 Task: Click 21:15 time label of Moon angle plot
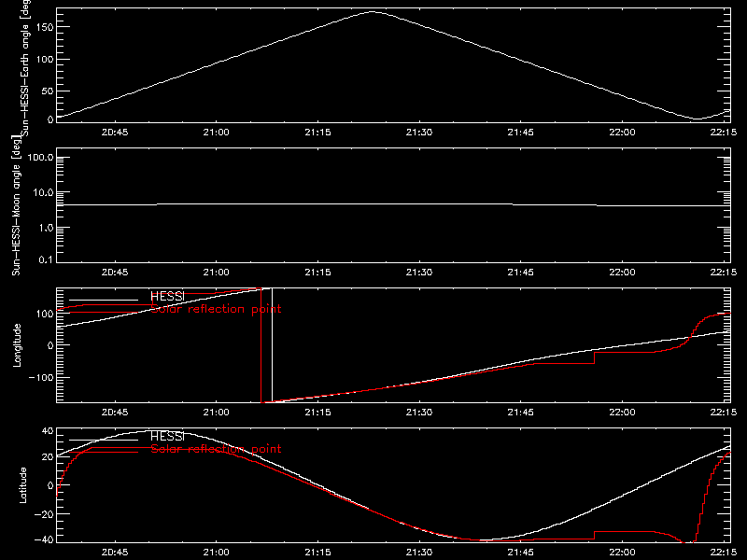tap(317, 272)
